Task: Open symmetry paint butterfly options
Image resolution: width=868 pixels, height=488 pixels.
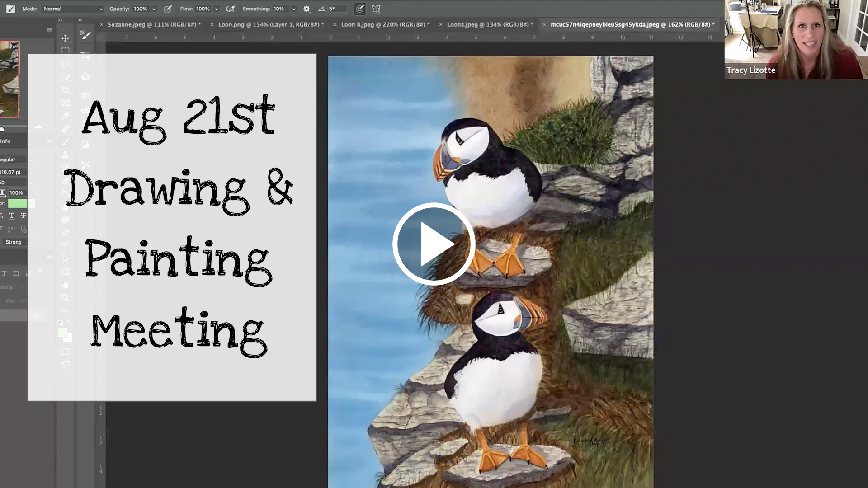Action: (x=376, y=9)
